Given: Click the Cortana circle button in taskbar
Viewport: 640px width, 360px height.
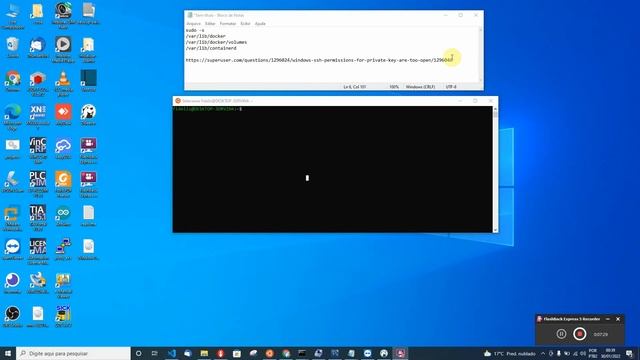Looking at the screenshot, I should (x=138, y=353).
